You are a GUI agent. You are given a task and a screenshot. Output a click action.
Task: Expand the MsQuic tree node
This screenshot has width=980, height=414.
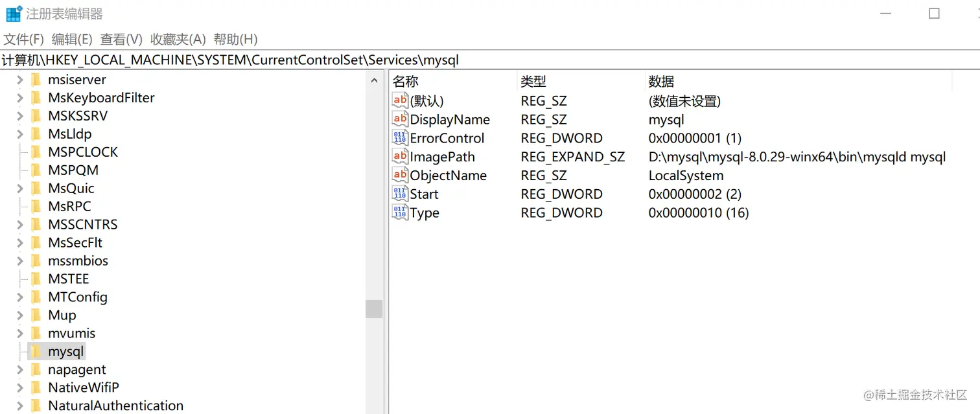[19, 189]
